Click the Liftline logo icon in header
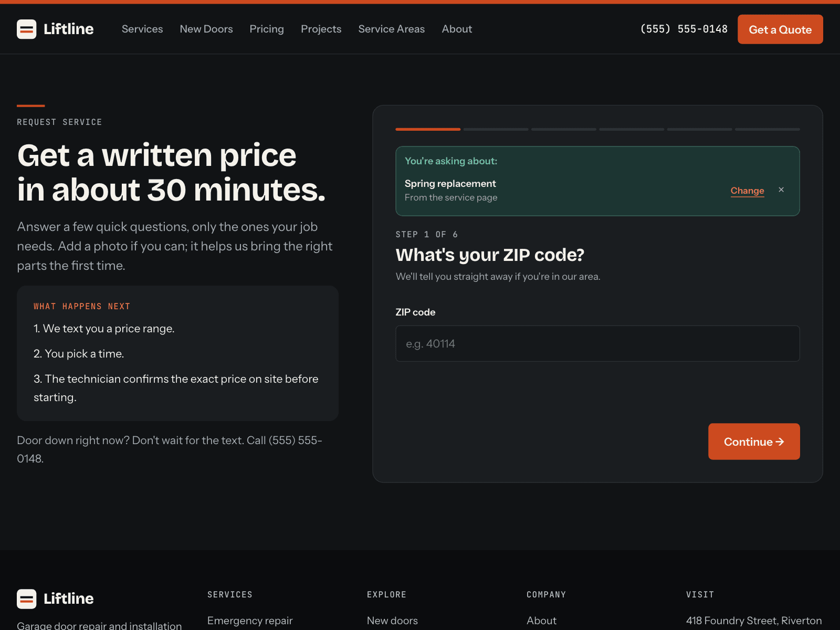The width and height of the screenshot is (840, 630). (x=27, y=29)
